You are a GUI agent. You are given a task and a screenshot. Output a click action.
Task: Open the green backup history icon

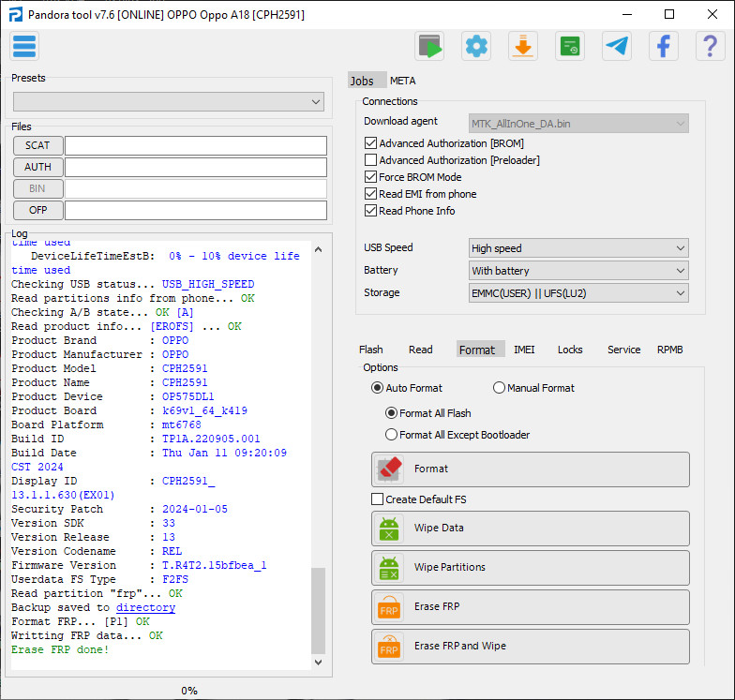(570, 47)
